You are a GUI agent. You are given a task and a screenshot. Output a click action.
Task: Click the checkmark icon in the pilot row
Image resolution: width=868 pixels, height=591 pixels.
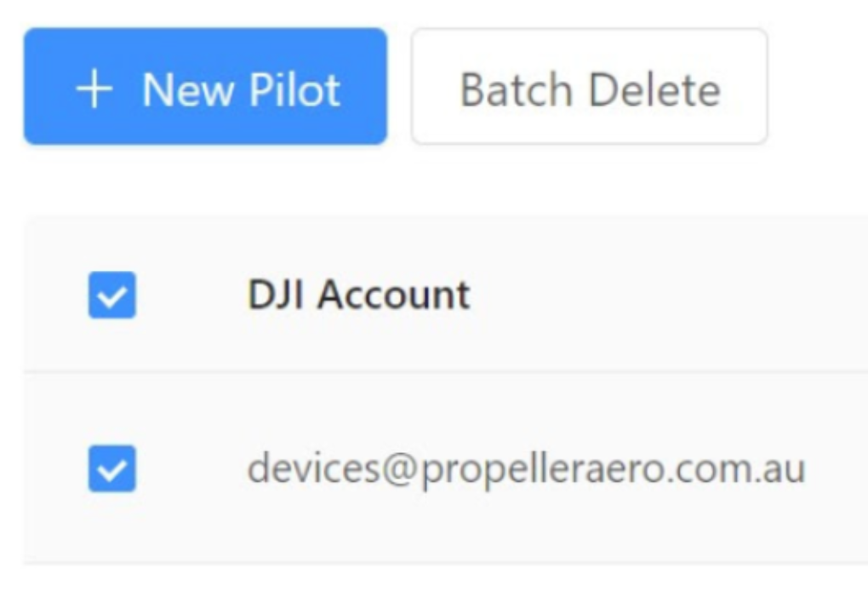pos(111,468)
